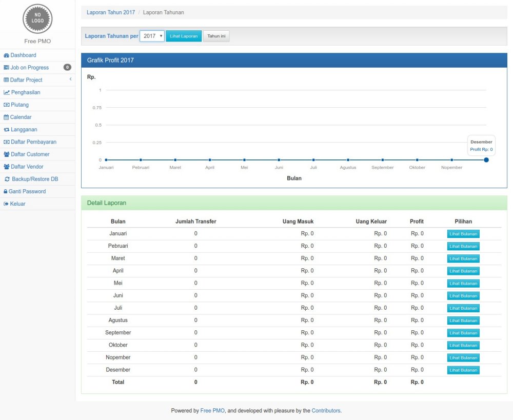Image resolution: width=513 pixels, height=420 pixels.
Task: Open the year selection dropdown showing 2017
Action: pyautogui.click(x=152, y=36)
